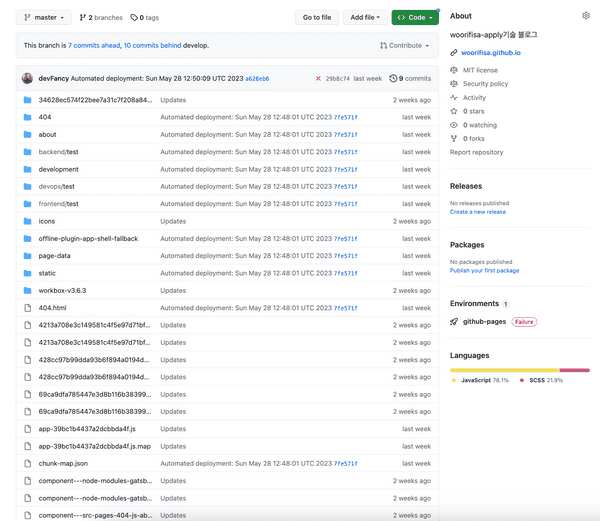The width and height of the screenshot is (600, 521).
Task: Click the github-pages rocket icon
Action: click(454, 322)
